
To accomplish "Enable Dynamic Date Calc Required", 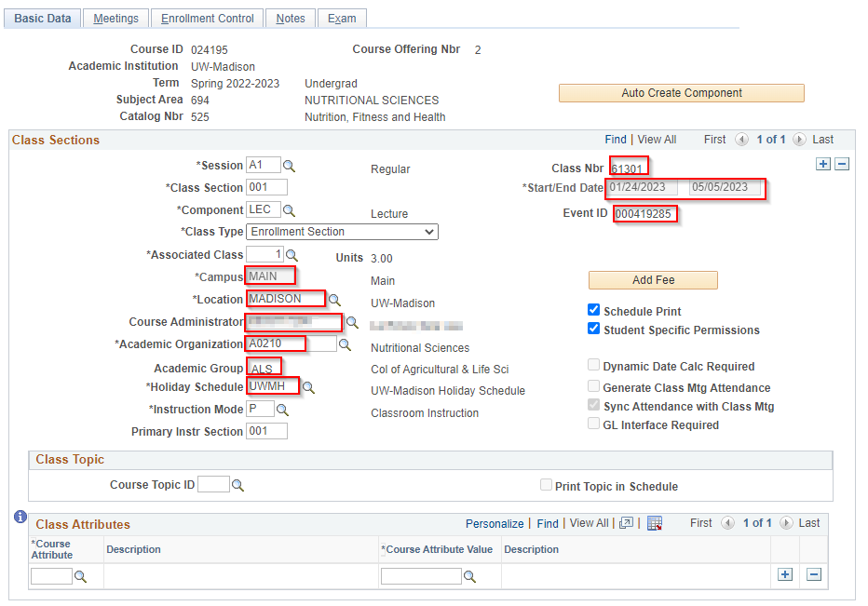I will (593, 365).
